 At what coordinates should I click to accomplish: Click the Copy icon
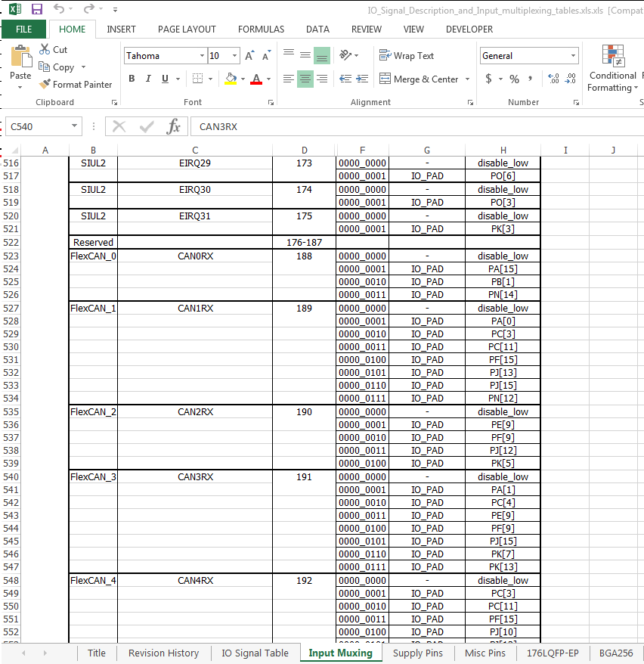point(44,67)
